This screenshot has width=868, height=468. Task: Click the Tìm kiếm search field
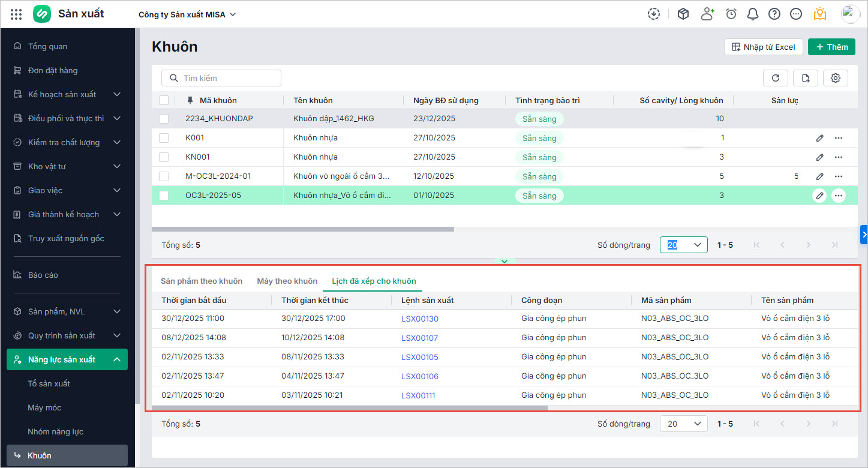pyautogui.click(x=221, y=78)
